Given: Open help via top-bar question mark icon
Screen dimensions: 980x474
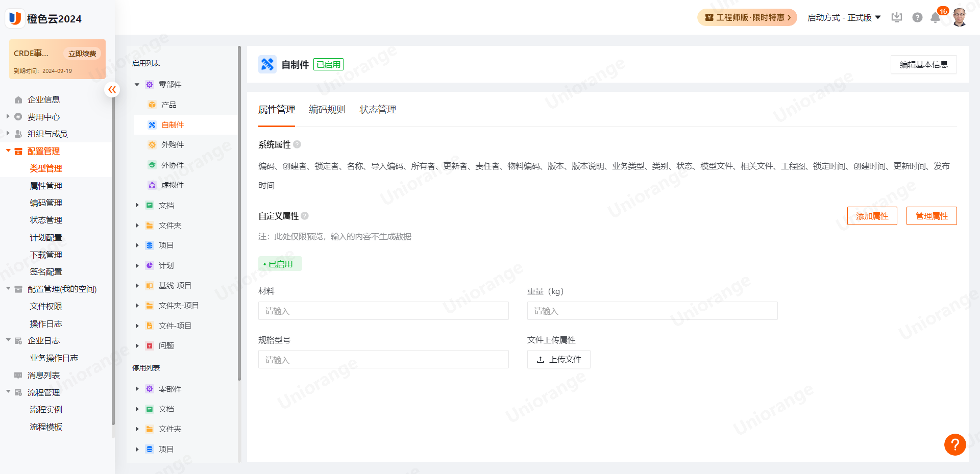Looking at the screenshot, I should 917,18.
